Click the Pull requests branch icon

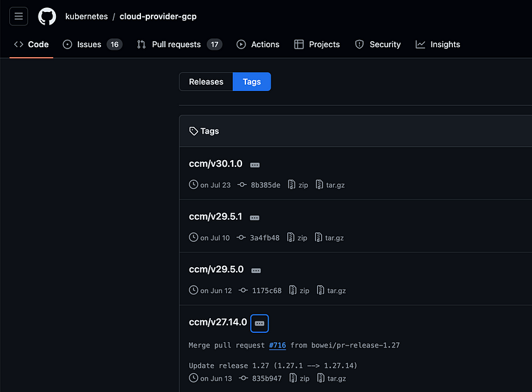pos(142,45)
